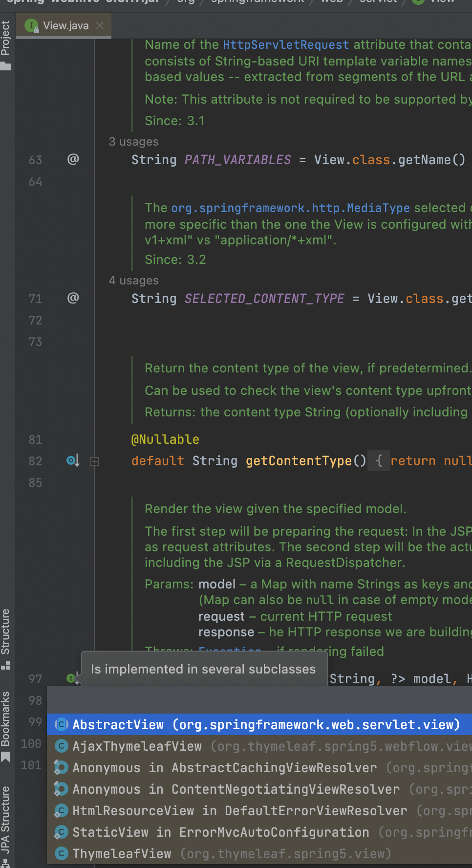Image resolution: width=472 pixels, height=868 pixels.
Task: Click the "4 usages" inlay hint
Action: coord(133,281)
